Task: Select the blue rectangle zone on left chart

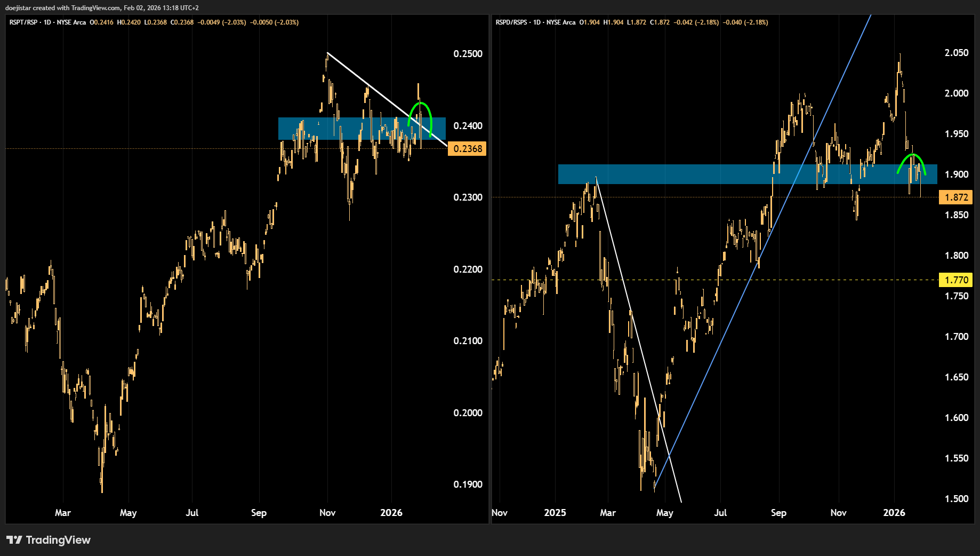Action: pos(320,129)
